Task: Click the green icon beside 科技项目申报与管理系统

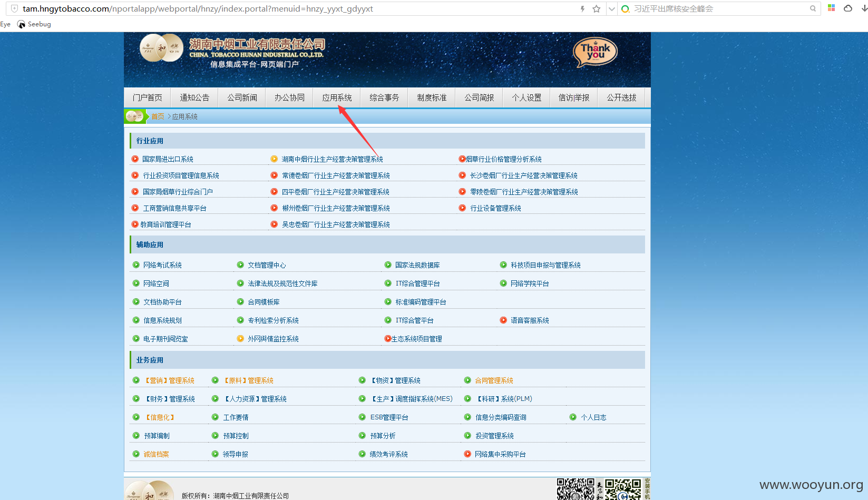Action: coord(503,264)
